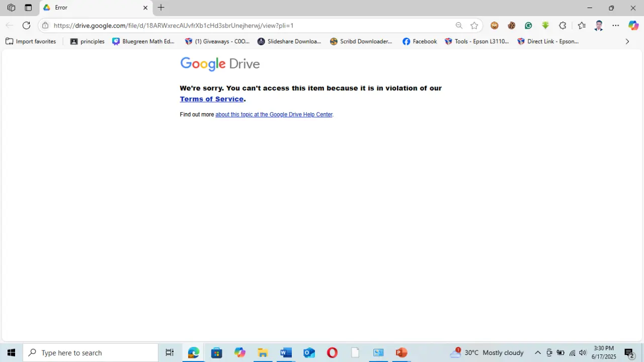Open the volume speaker tray icon

point(583,353)
